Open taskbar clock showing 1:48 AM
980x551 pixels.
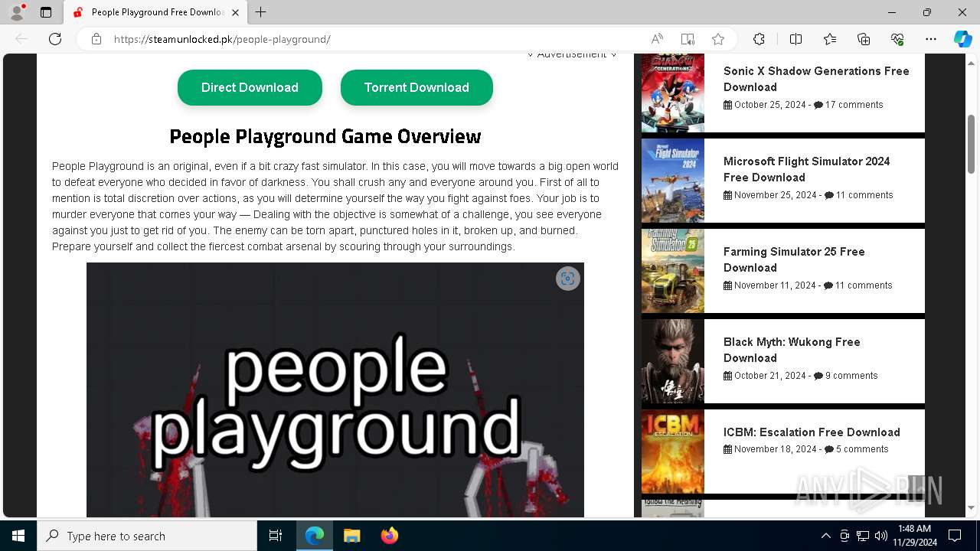click(915, 536)
